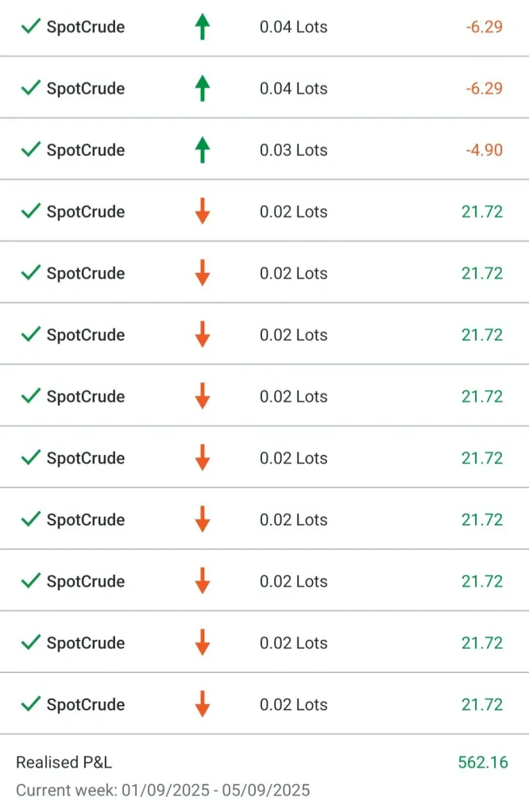The height and width of the screenshot is (812, 529).
Task: Click the down arrow in the first 0.02 Lots row
Action: (203, 211)
